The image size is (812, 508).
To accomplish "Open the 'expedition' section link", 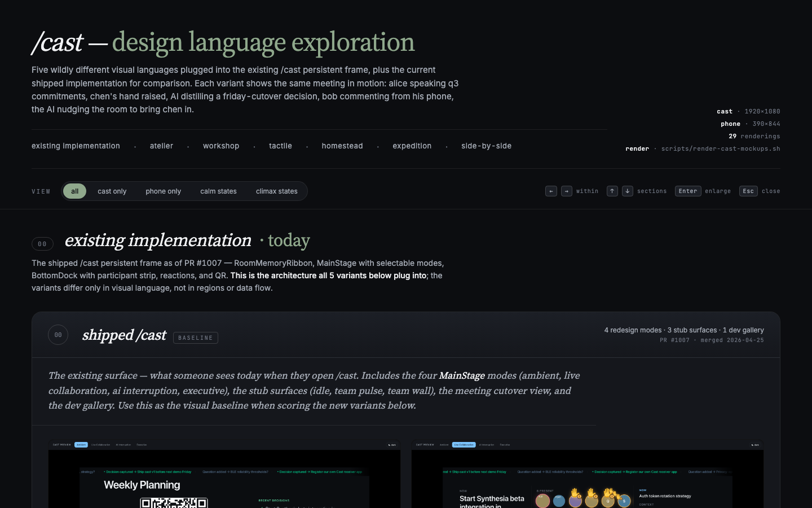I will (412, 146).
